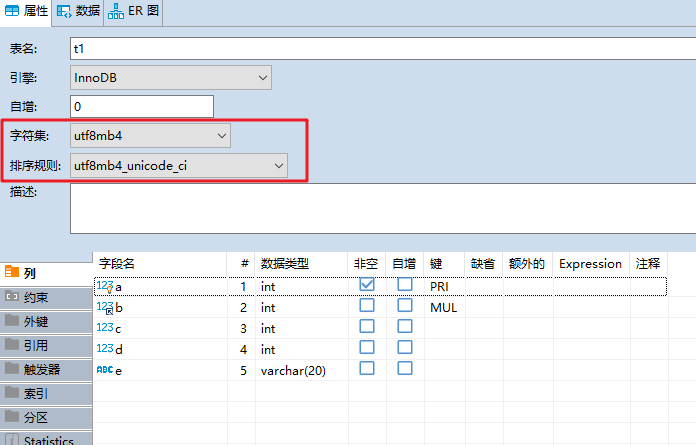Click the key icon beside column a
Screen dimensions: 696x445
pos(105,286)
